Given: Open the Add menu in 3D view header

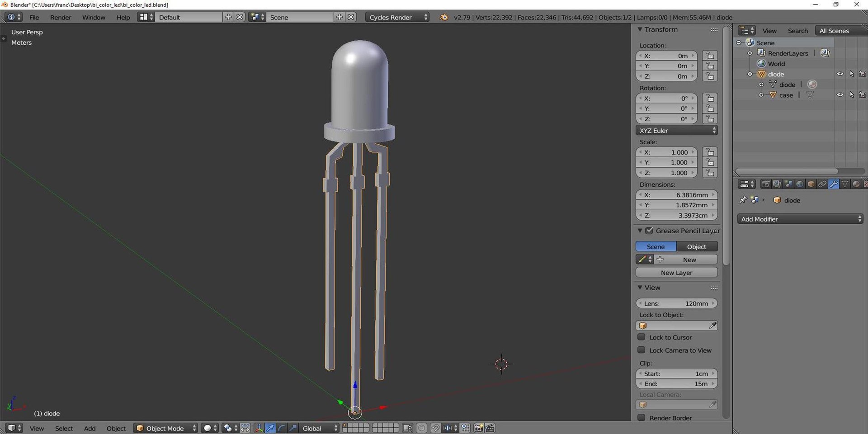Looking at the screenshot, I should pyautogui.click(x=90, y=428).
